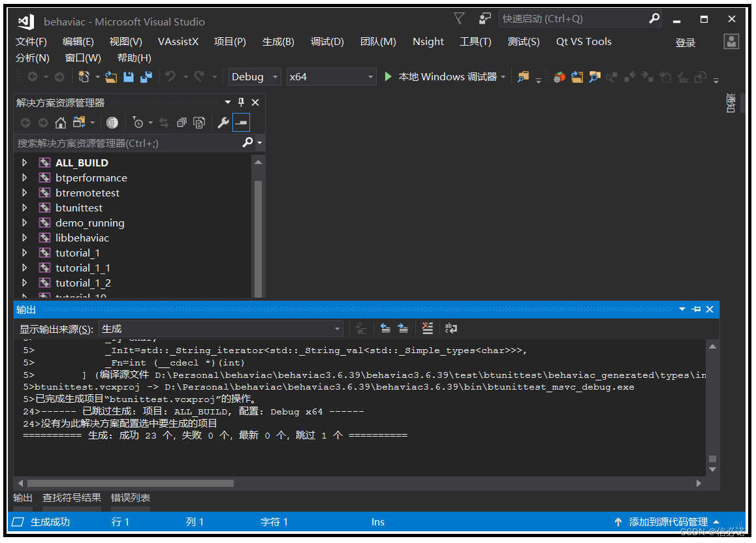The width and height of the screenshot is (756, 543).
Task: Click the Save All icon
Action: coord(146,77)
